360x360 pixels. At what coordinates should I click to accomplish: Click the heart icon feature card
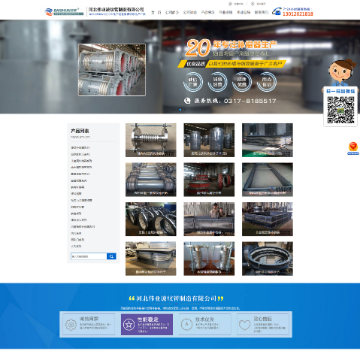pyautogui.click(x=263, y=324)
